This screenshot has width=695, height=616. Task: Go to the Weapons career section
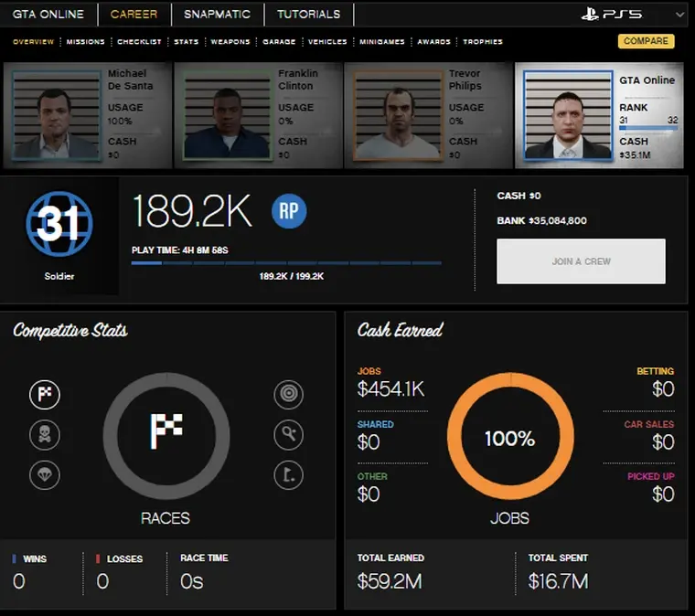(x=230, y=42)
